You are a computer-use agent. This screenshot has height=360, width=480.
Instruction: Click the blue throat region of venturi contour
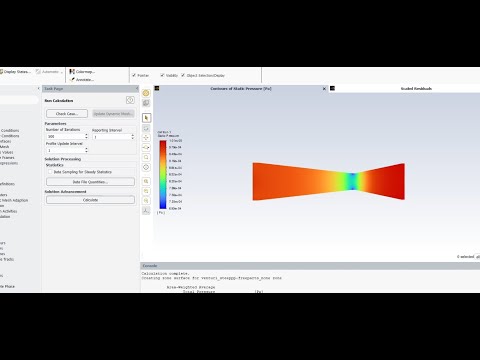tap(353, 181)
